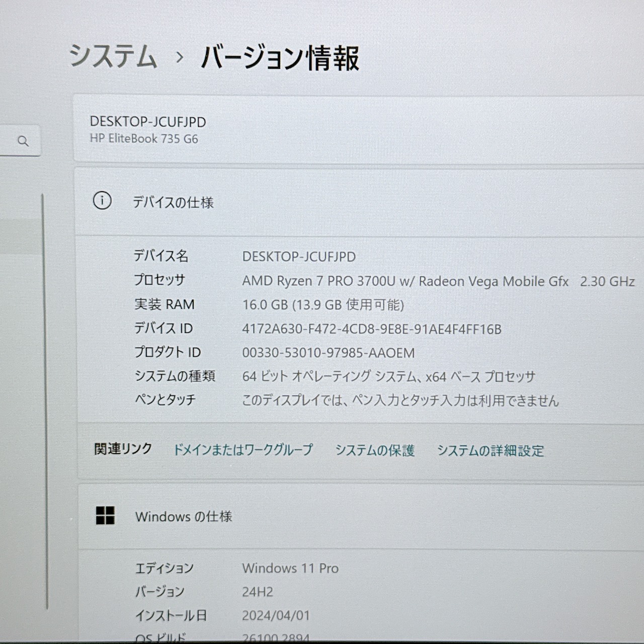
Task: Click the search magnifier icon in the sidebar
Action: (23, 141)
